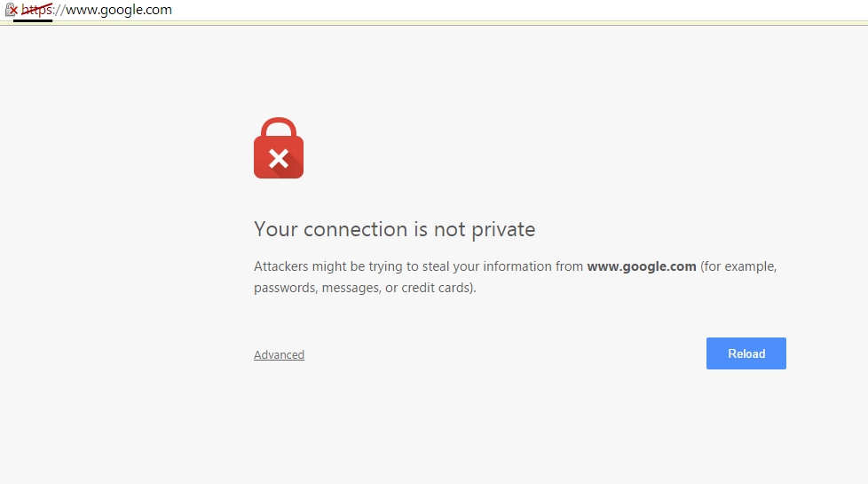The height and width of the screenshot is (484, 868).
Task: Click the 'passwords, messages, or credit cards' line
Action: (x=365, y=288)
